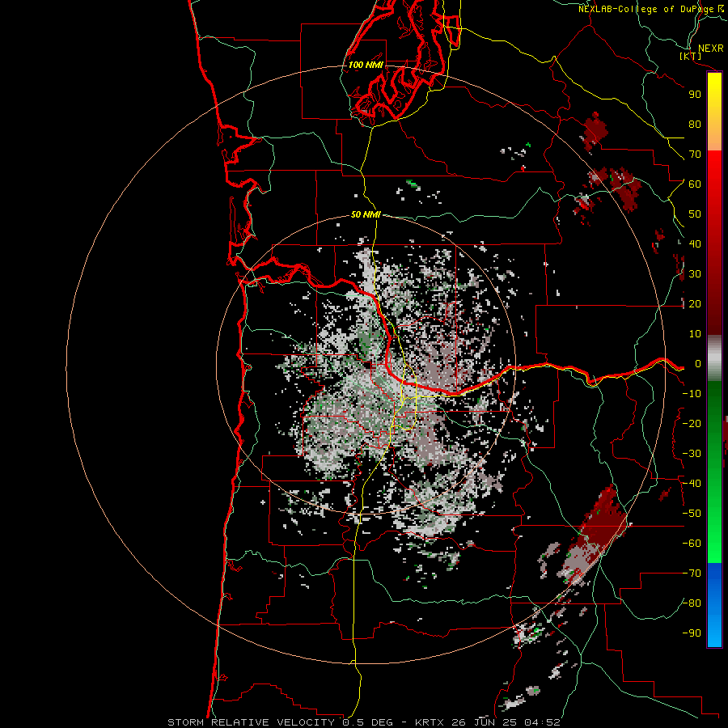728x728 pixels.
Task: Click the positive 80 scale value
Action: coord(695,125)
